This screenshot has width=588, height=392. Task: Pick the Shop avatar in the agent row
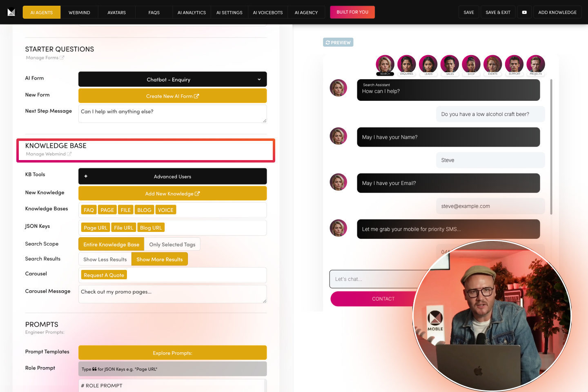click(471, 64)
